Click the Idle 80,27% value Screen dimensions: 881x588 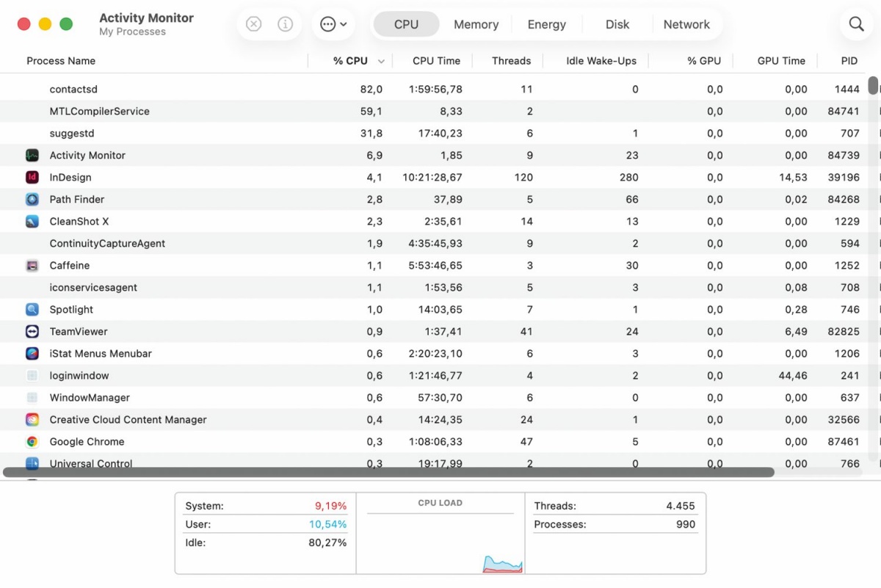tap(327, 542)
